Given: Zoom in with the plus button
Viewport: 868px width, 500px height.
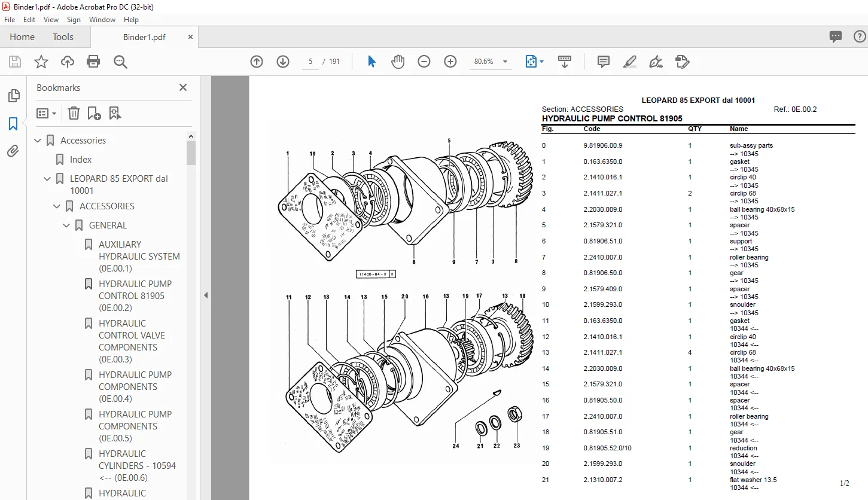Looking at the screenshot, I should tap(450, 62).
